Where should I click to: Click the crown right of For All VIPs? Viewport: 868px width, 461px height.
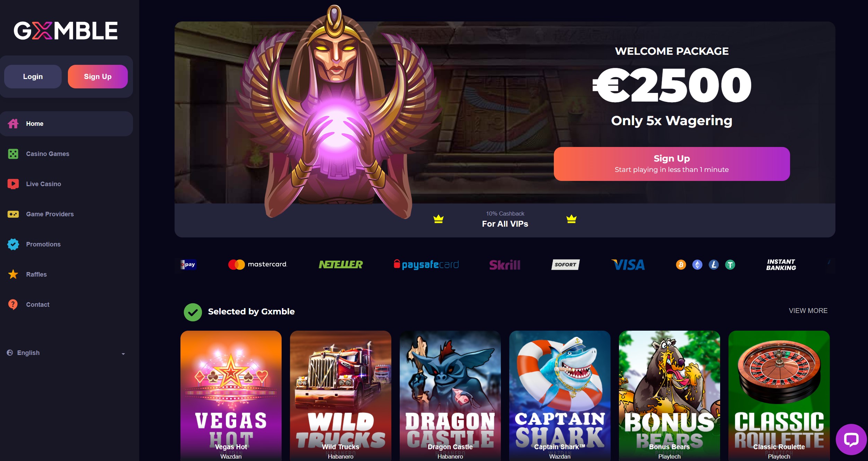(x=572, y=219)
